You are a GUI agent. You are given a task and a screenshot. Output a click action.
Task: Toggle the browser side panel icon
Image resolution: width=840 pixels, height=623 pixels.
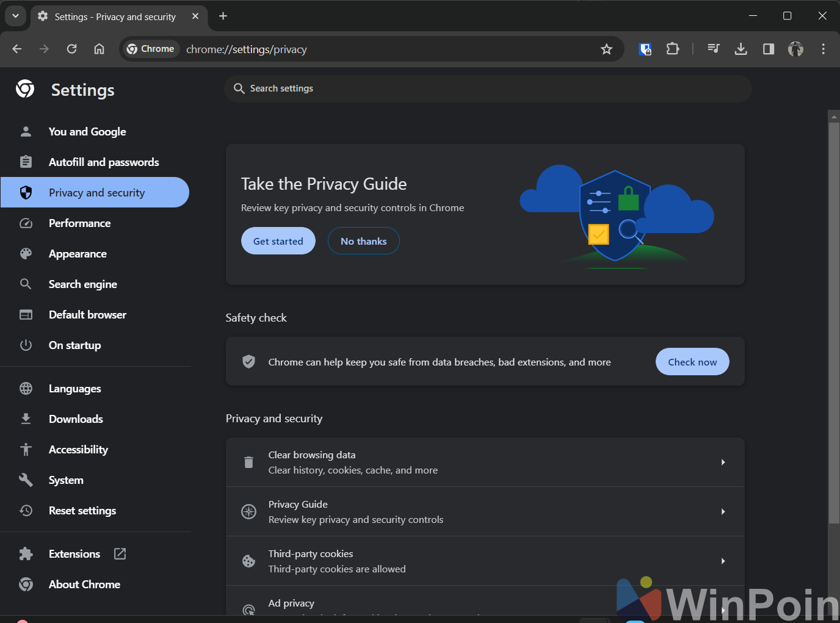pyautogui.click(x=768, y=49)
